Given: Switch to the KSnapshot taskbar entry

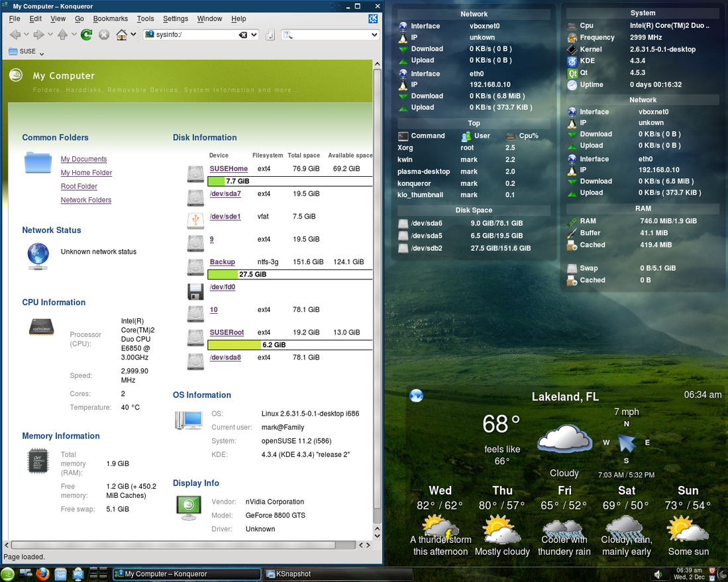Looking at the screenshot, I should click(x=338, y=574).
